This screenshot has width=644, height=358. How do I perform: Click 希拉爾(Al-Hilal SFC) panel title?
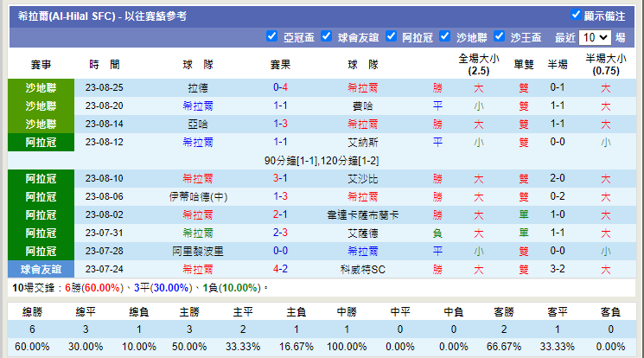click(102, 16)
